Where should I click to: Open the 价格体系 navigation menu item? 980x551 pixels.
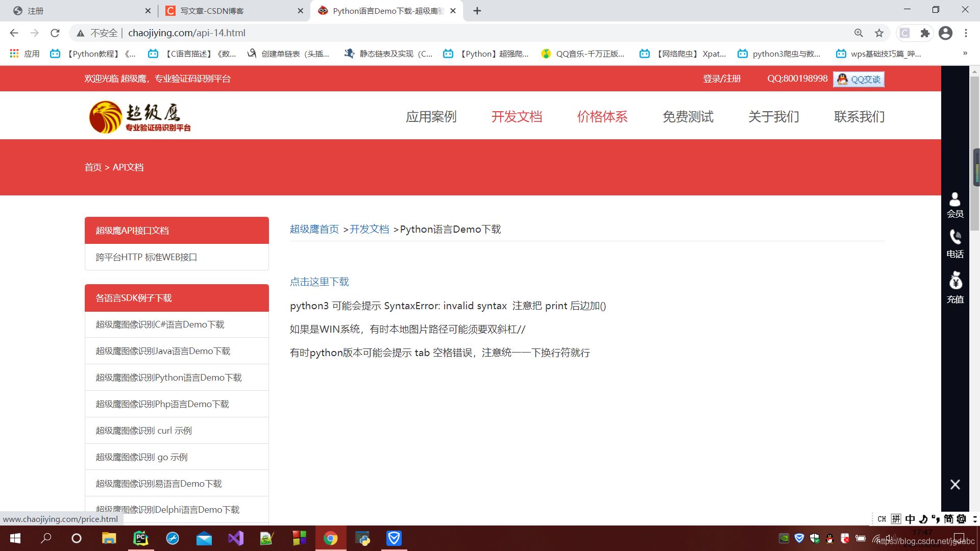coord(602,117)
